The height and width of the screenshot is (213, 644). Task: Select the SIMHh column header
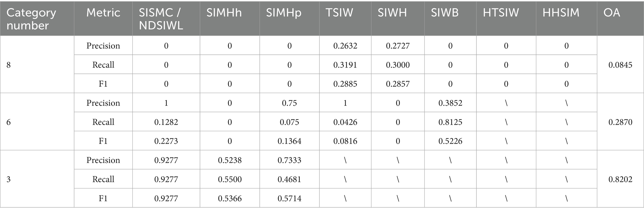click(224, 13)
